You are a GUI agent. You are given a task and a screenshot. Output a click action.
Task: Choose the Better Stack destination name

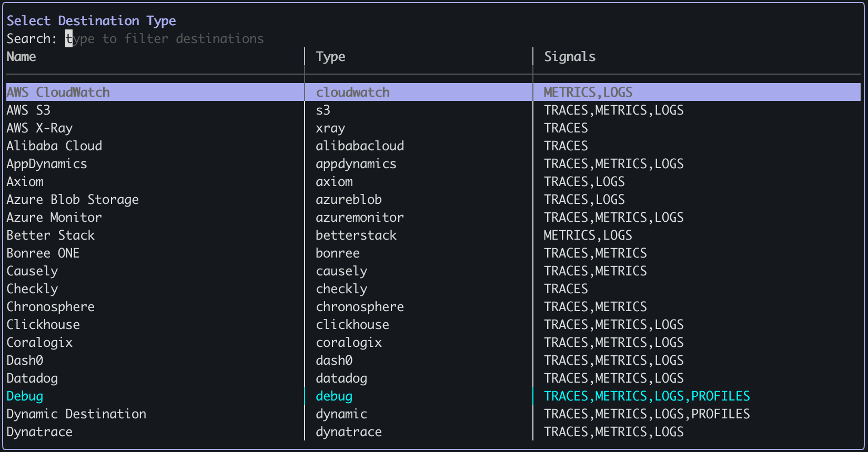click(51, 235)
